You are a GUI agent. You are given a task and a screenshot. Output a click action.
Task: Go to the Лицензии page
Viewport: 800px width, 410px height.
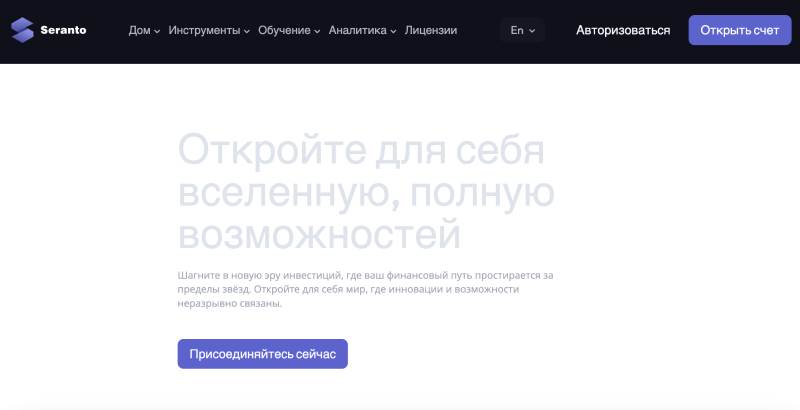pyautogui.click(x=431, y=30)
